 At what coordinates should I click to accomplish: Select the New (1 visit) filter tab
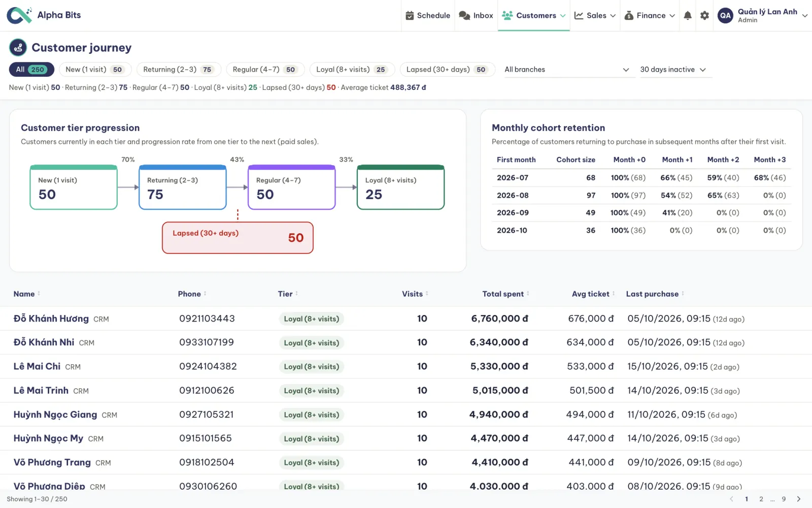95,70
